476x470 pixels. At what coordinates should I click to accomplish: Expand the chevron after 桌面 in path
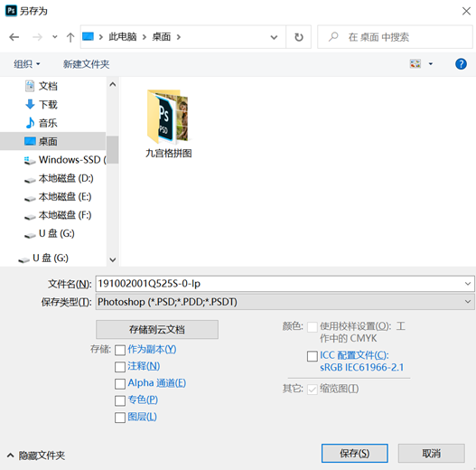click(179, 37)
